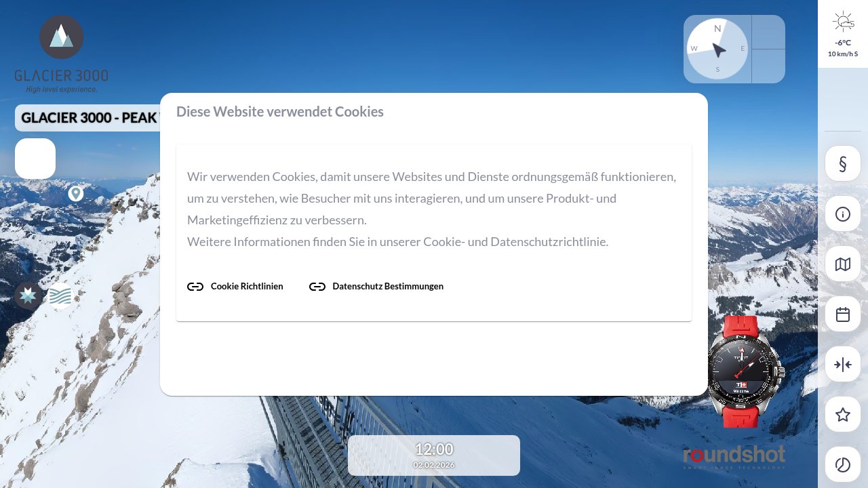Click the location pin marker
Screen dimensions: 868x488
(76, 194)
